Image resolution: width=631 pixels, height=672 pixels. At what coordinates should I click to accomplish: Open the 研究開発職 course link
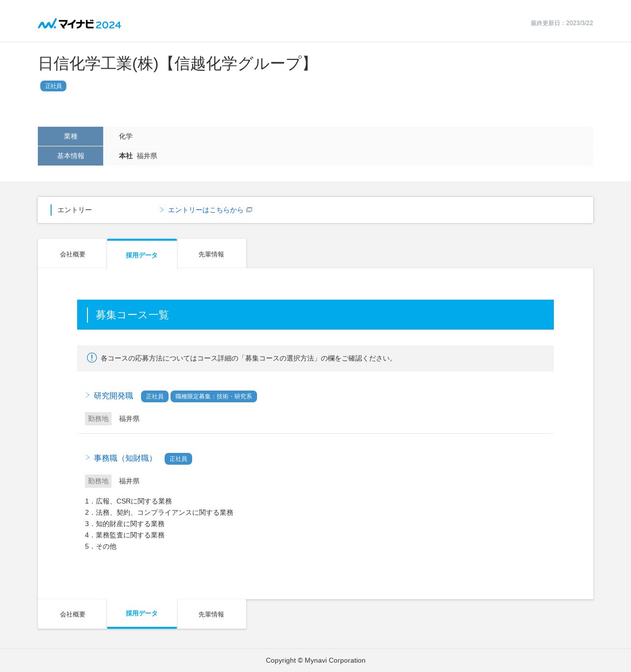114,396
